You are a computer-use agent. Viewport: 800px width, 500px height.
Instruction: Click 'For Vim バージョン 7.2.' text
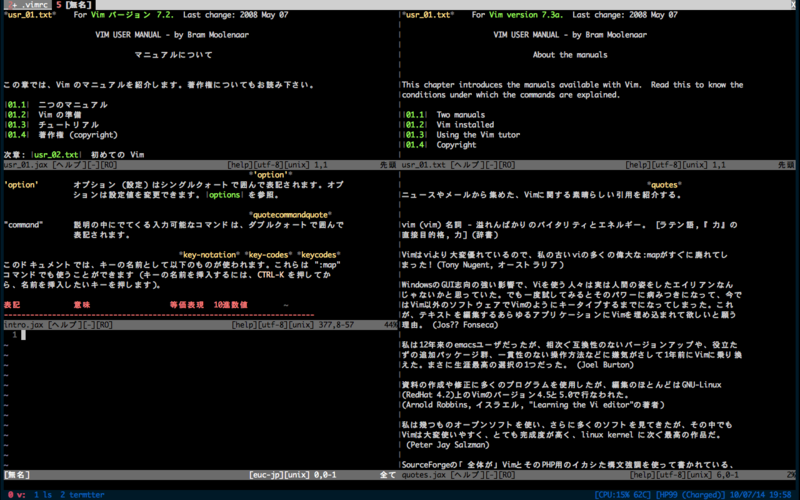(x=123, y=15)
